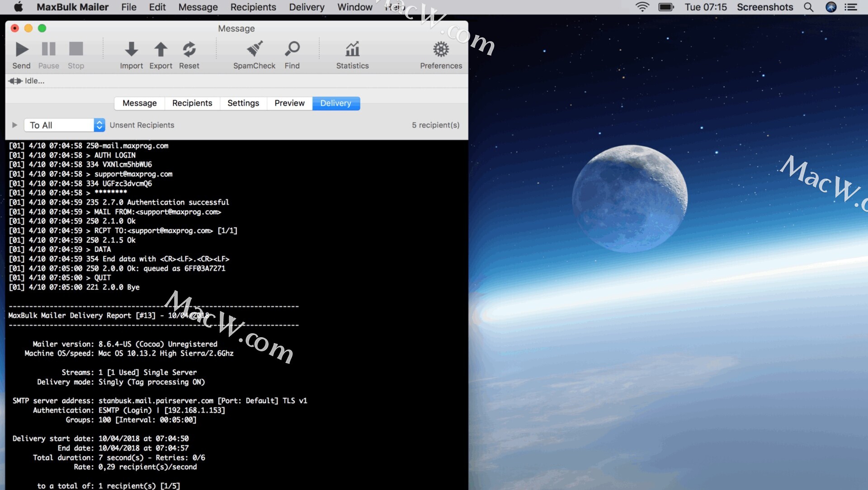Click the Unsent Recipients label
Screen dimensions: 868x490
142,125
